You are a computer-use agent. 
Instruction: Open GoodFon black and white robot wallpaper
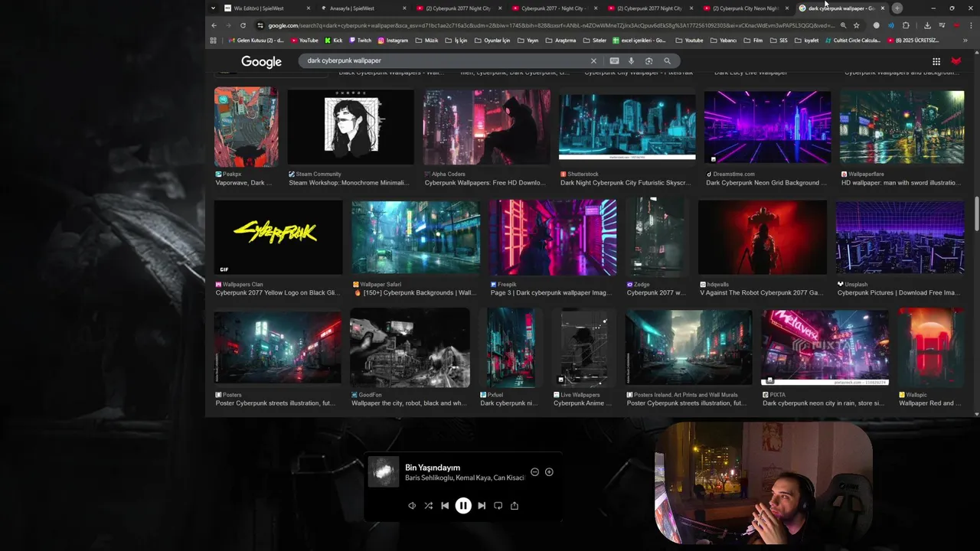pyautogui.click(x=410, y=348)
